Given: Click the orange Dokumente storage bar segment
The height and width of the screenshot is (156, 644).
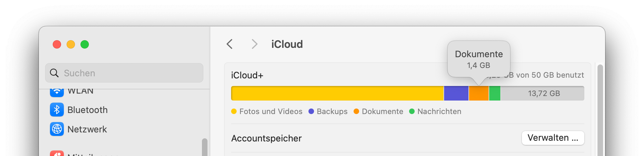Looking at the screenshot, I should 478,93.
